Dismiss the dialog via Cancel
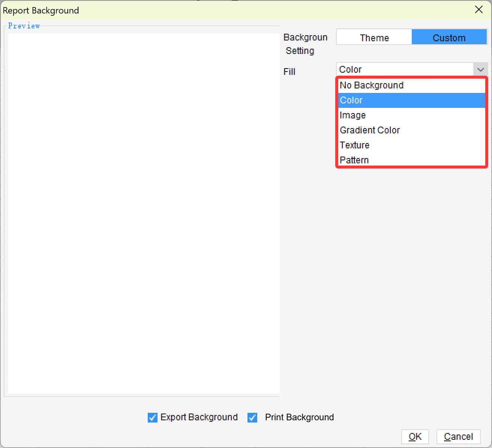Image resolution: width=492 pixels, height=448 pixels. pyautogui.click(x=458, y=436)
